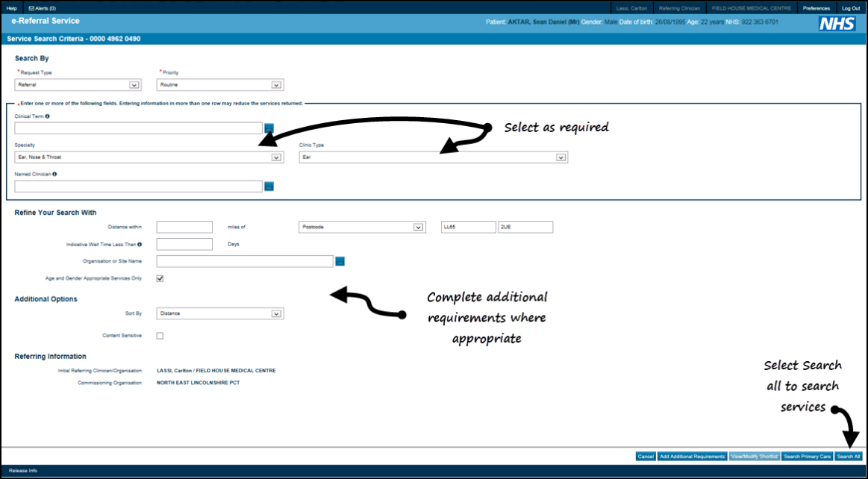The image size is (868, 479).
Task: Open the Specialty dropdown
Action: pyautogui.click(x=276, y=157)
